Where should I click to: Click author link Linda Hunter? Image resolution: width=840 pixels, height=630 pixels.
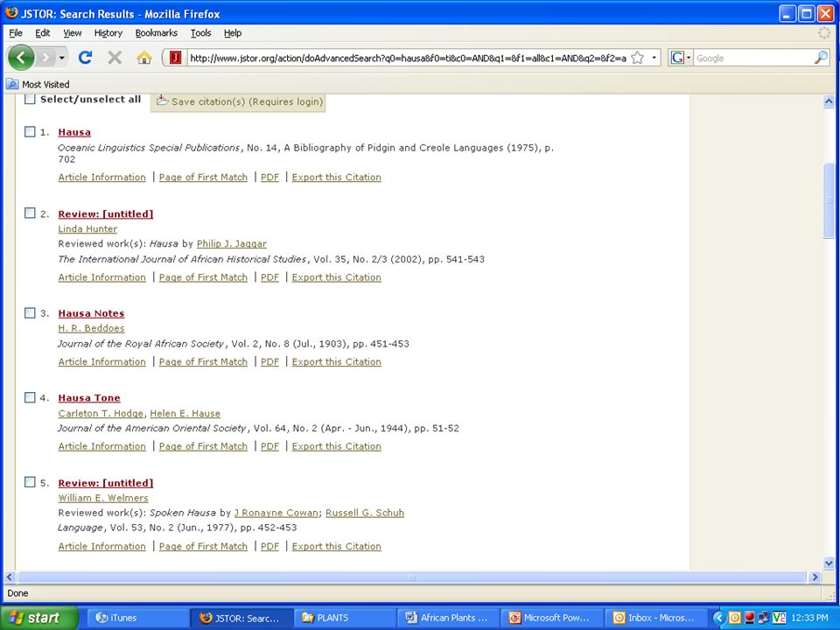(87, 228)
